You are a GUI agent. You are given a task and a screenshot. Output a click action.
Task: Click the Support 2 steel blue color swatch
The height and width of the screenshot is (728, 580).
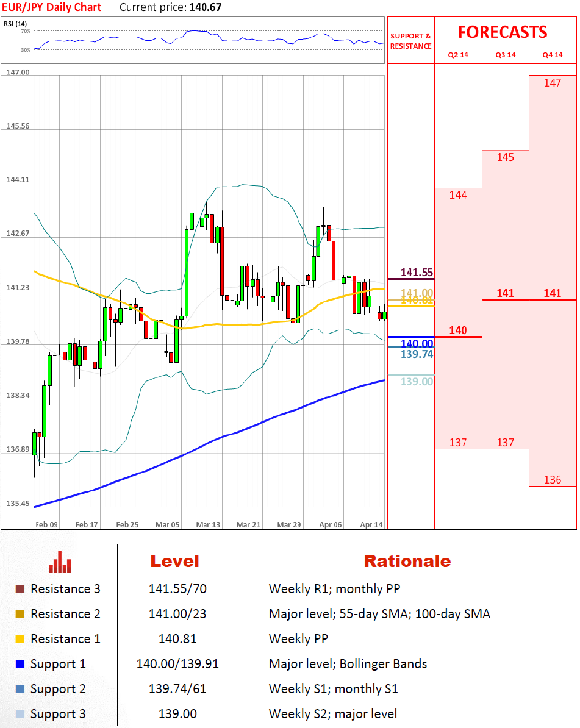tap(20, 689)
